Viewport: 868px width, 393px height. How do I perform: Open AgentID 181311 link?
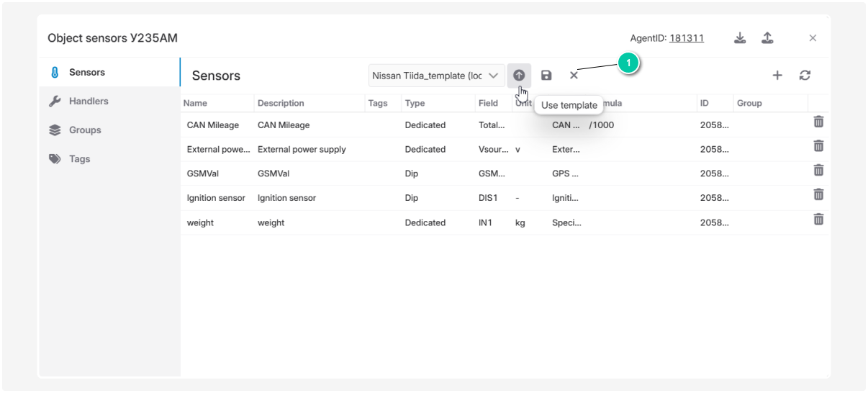(686, 39)
